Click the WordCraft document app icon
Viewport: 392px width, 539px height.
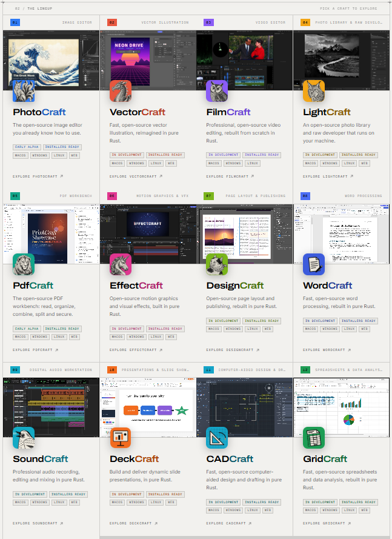(x=314, y=264)
